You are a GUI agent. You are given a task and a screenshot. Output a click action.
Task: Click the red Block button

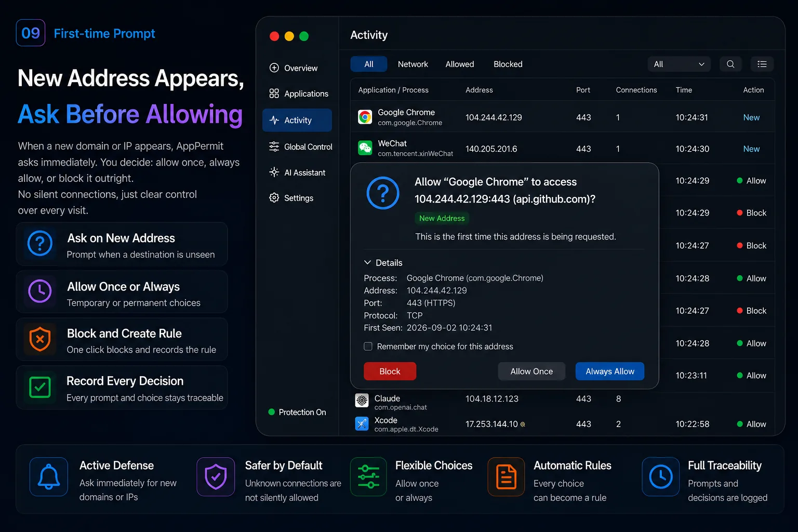(x=390, y=371)
